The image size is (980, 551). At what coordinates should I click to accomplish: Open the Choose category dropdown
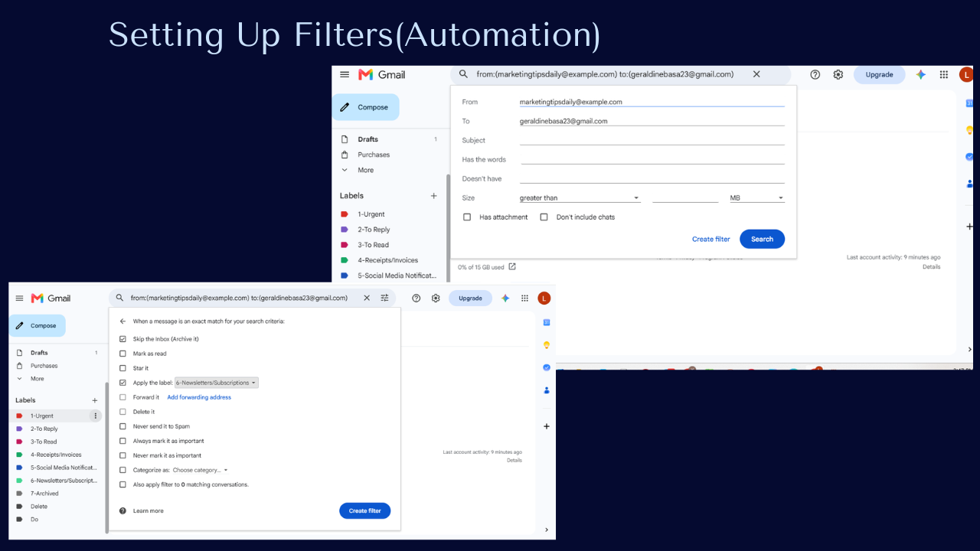click(x=201, y=470)
